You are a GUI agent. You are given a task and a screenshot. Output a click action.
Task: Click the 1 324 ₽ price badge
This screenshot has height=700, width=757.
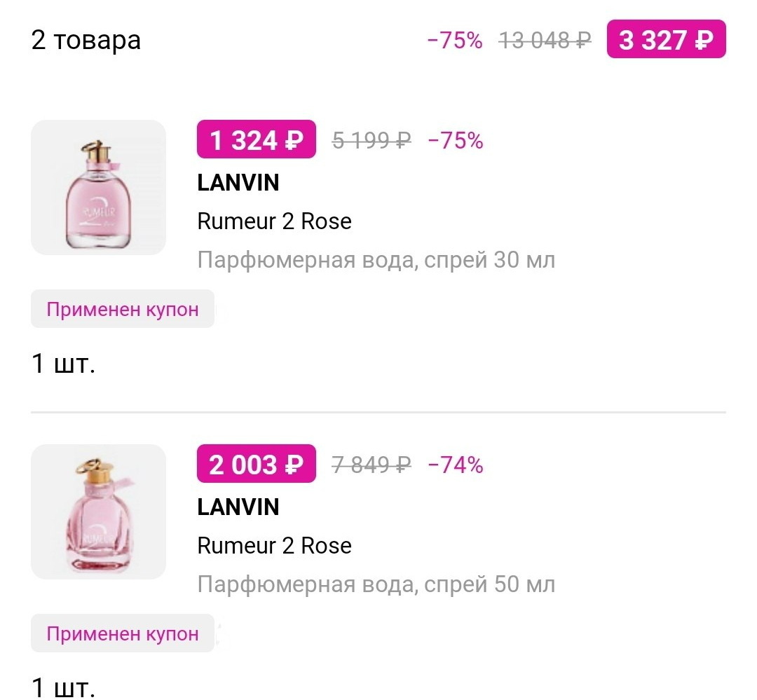click(256, 139)
